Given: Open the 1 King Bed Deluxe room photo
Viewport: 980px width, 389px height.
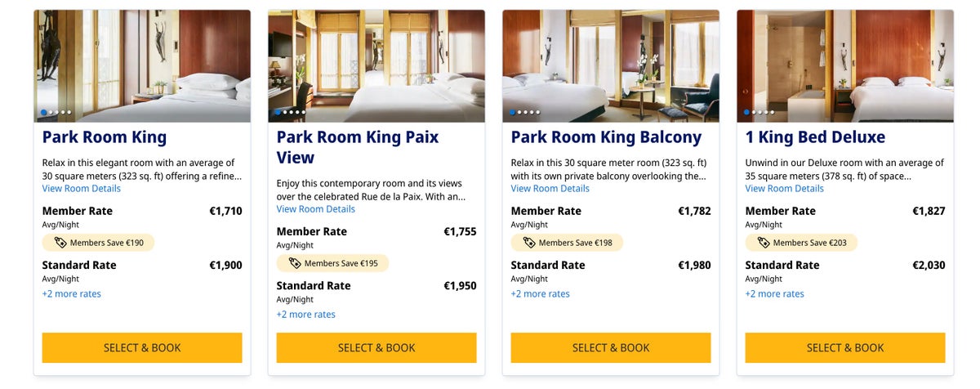Looking at the screenshot, I should pyautogui.click(x=845, y=65).
